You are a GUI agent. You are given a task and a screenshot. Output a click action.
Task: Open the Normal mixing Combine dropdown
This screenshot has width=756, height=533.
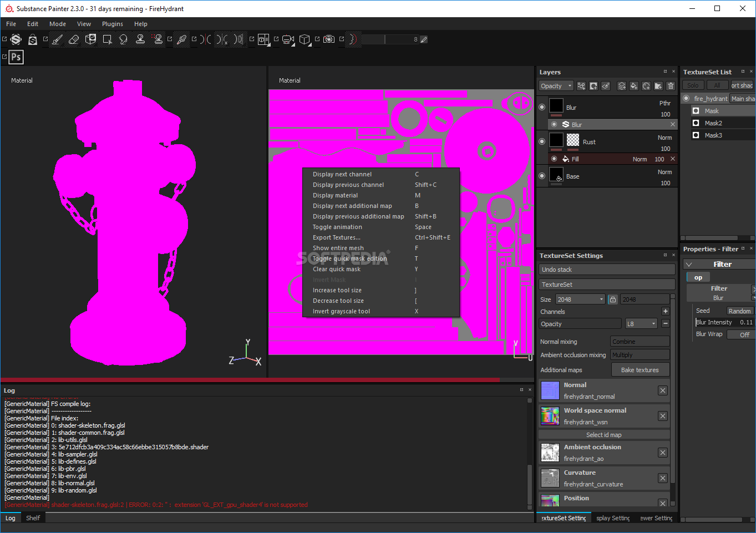pos(640,342)
